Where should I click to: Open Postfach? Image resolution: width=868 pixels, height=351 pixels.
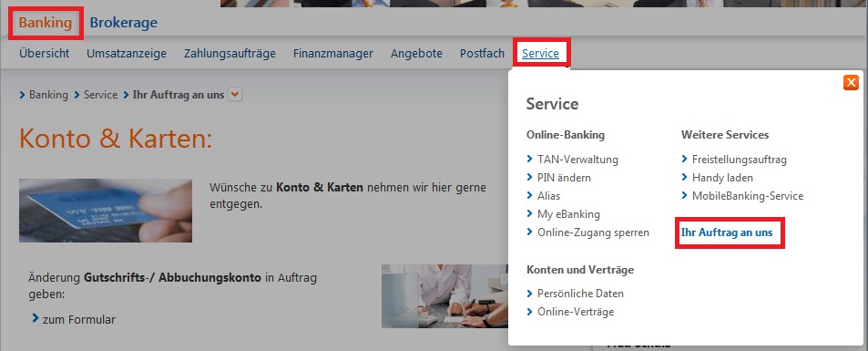[482, 54]
